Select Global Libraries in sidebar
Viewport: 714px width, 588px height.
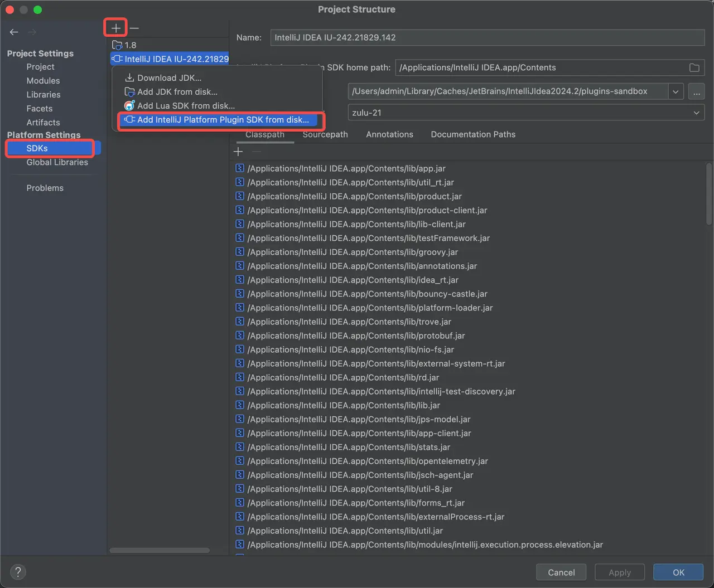pyautogui.click(x=57, y=162)
